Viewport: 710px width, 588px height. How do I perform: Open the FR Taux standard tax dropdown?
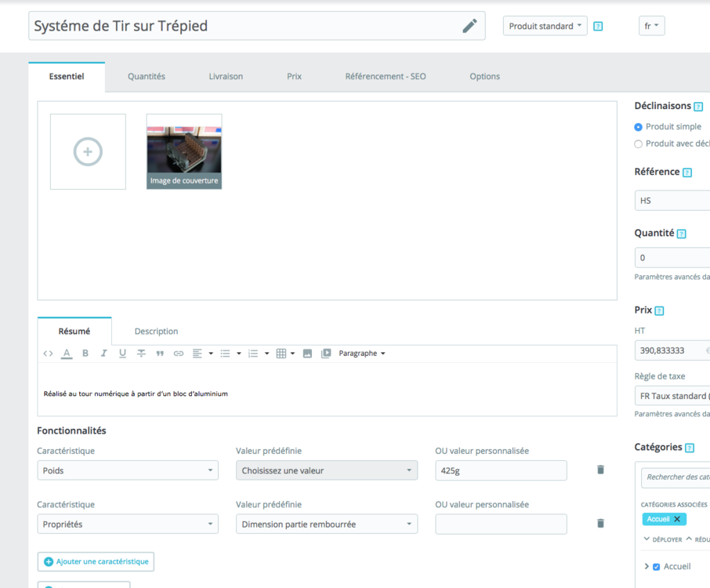pyautogui.click(x=672, y=396)
